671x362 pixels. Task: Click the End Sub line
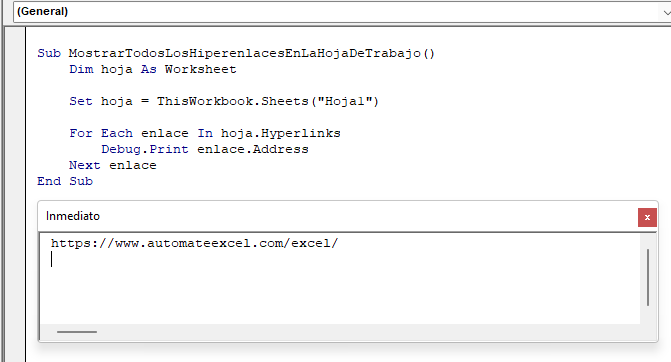click(65, 181)
